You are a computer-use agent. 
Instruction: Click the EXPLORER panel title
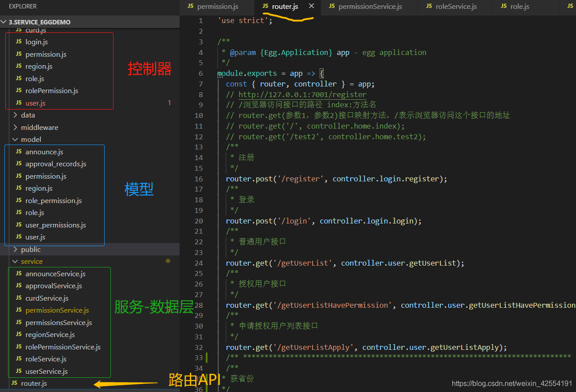(23, 6)
